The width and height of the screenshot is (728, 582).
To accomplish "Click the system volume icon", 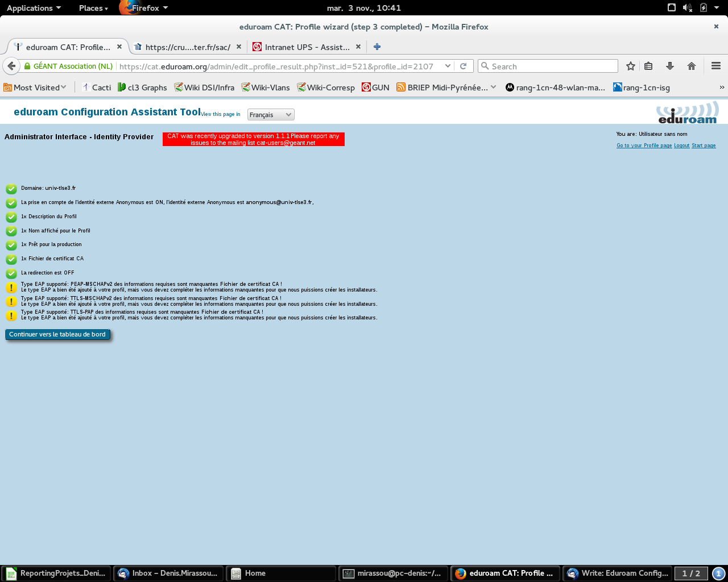I will (x=687, y=7).
